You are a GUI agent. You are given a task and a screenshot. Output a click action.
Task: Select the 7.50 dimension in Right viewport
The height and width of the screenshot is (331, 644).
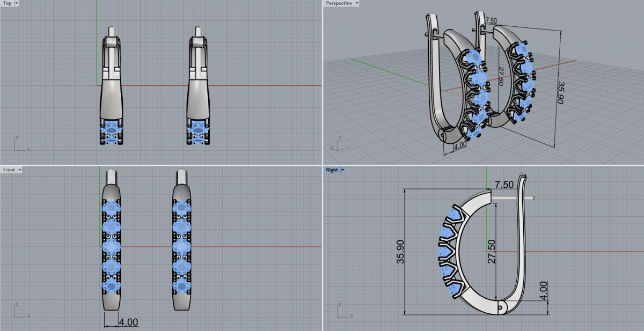504,184
